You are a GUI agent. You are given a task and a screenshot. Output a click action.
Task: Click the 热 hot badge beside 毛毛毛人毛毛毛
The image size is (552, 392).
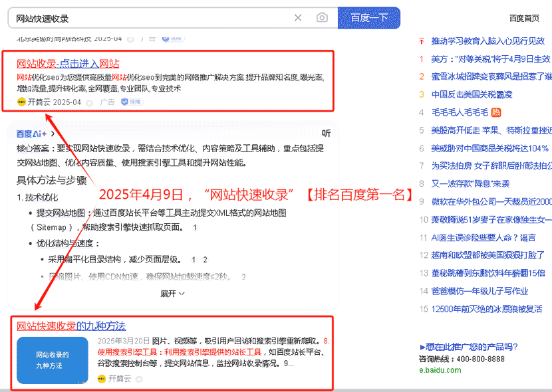[495, 112]
